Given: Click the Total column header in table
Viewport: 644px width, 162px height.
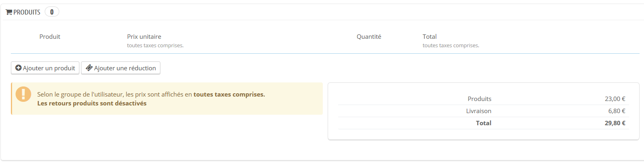Looking at the screenshot, I should (430, 36).
